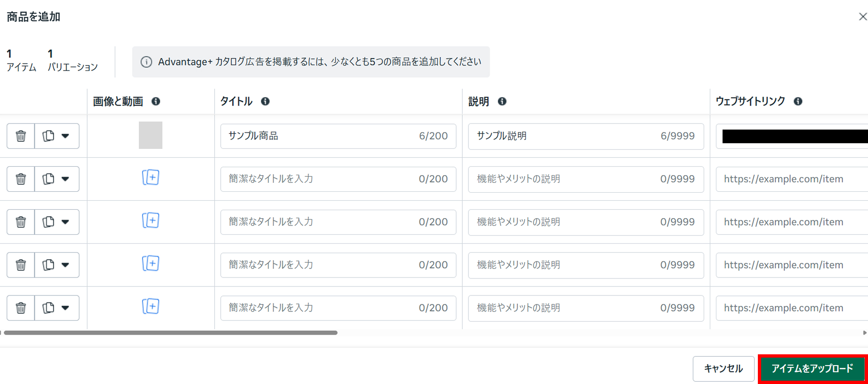Add image in the bottom row

[151, 307]
